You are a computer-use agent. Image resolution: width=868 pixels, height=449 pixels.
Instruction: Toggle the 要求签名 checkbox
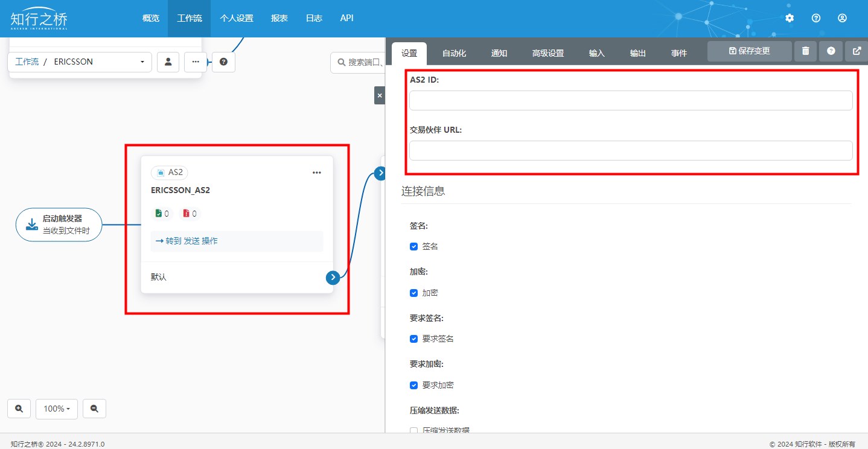click(413, 339)
